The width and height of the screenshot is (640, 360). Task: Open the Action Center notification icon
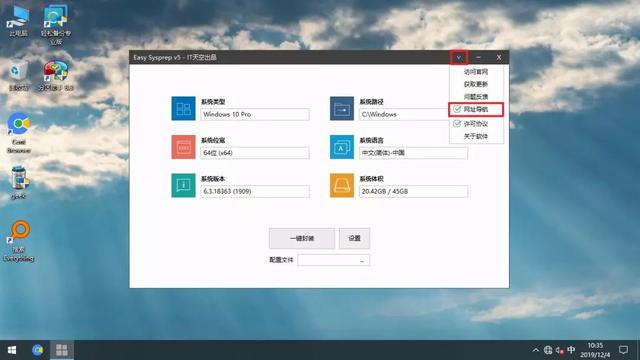point(623,350)
